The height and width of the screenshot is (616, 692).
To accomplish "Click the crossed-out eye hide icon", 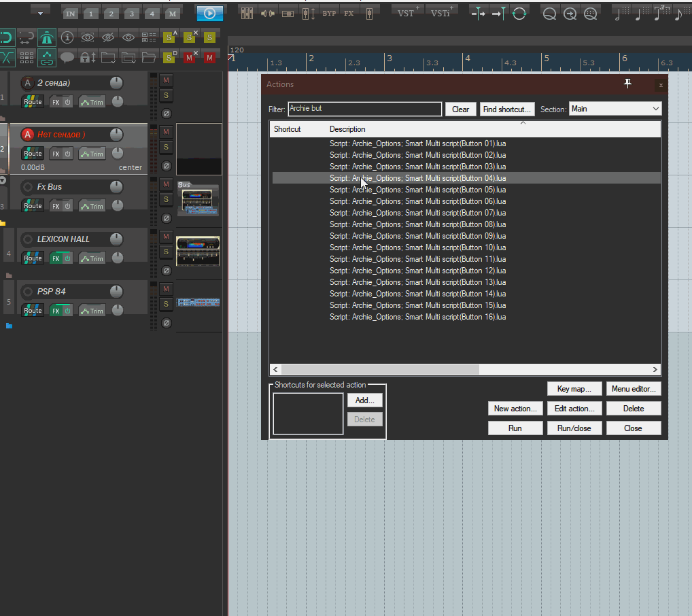I will pyautogui.click(x=107, y=37).
